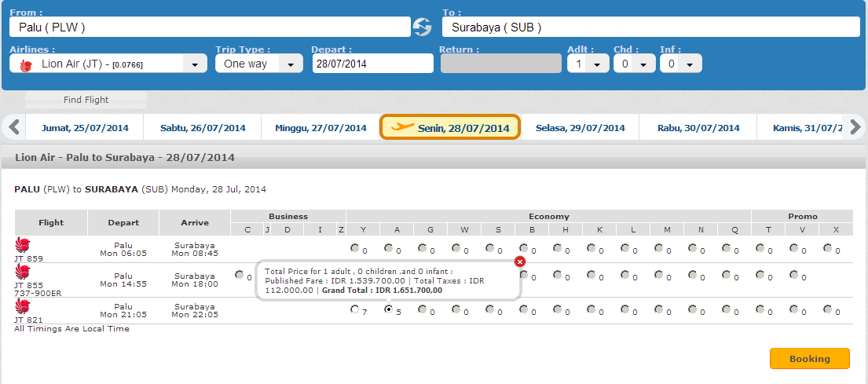Click Lion Air logo for flight JT 821
The width and height of the screenshot is (868, 384).
23,306
